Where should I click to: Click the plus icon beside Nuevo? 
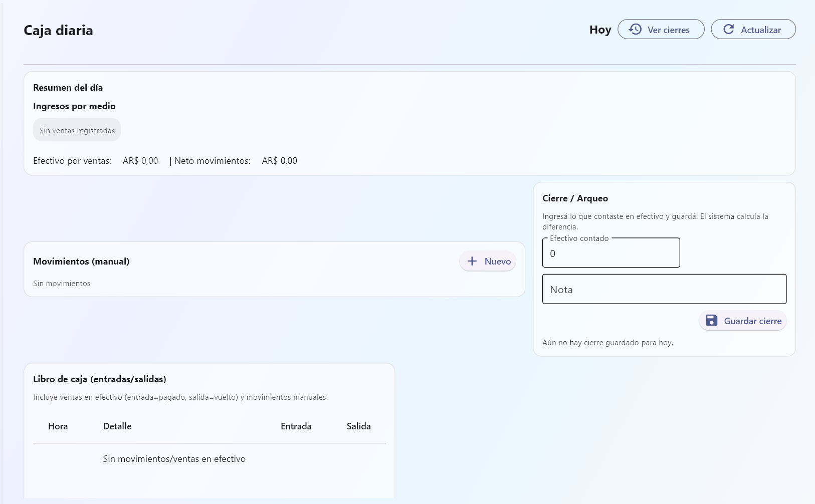pos(472,261)
